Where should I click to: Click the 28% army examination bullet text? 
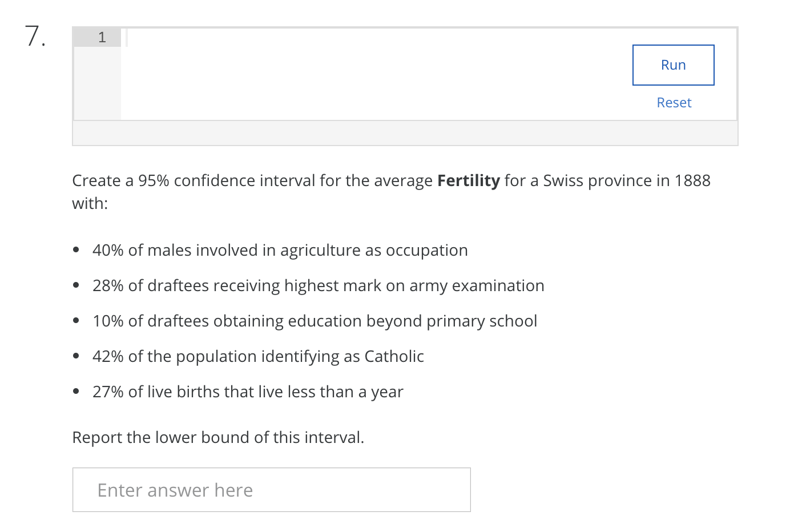click(x=318, y=285)
